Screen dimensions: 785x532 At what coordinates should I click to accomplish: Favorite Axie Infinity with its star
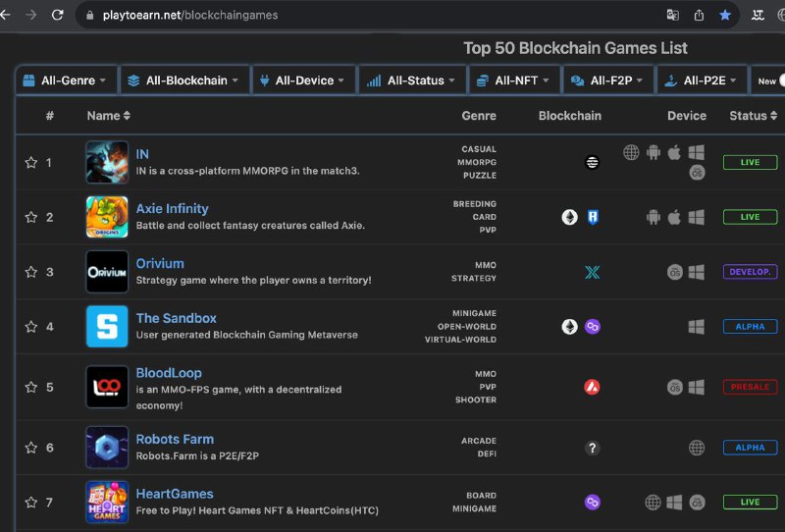click(x=31, y=217)
